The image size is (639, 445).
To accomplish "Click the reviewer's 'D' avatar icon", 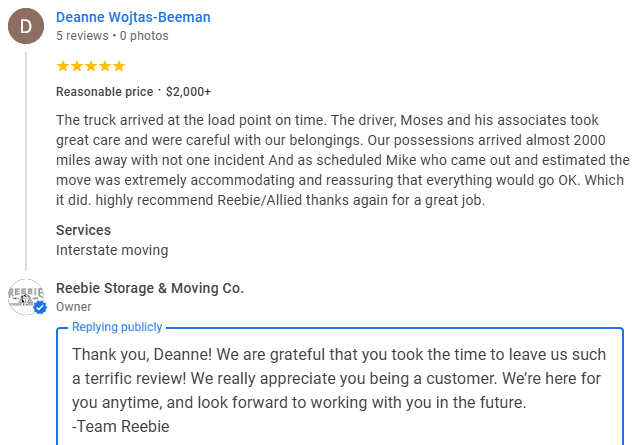I will (26, 26).
